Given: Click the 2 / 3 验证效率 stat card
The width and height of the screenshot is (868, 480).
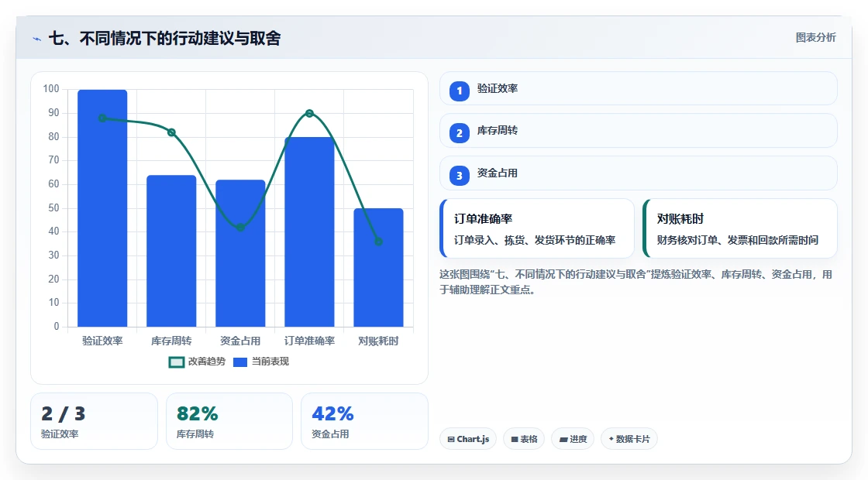Looking at the screenshot, I should point(94,421).
